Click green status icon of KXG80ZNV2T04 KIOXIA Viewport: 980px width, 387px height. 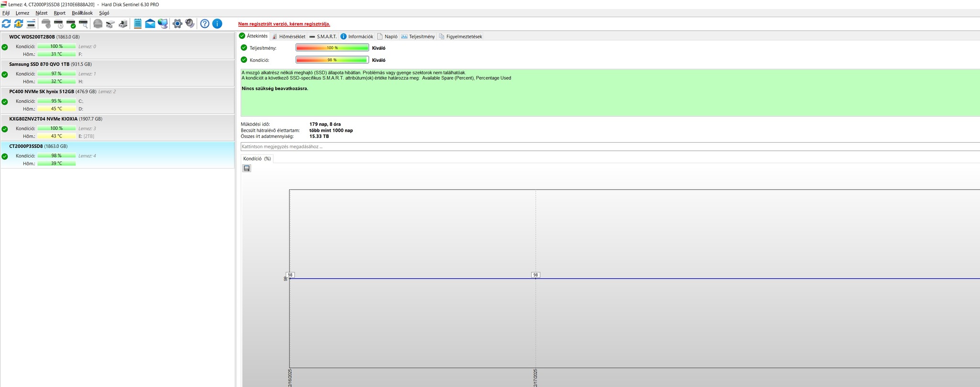5,129
